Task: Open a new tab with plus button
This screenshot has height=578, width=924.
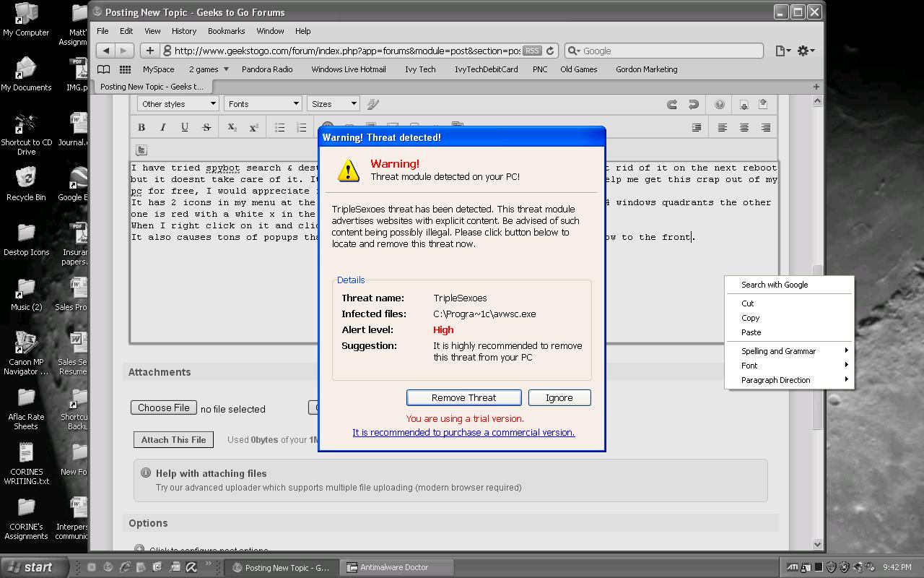Action: coord(816,86)
